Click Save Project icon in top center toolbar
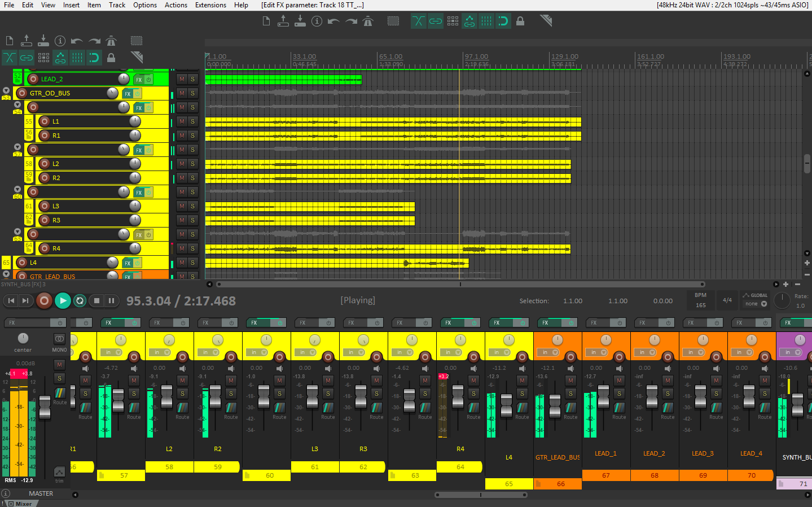The image size is (812, 507). [300, 21]
